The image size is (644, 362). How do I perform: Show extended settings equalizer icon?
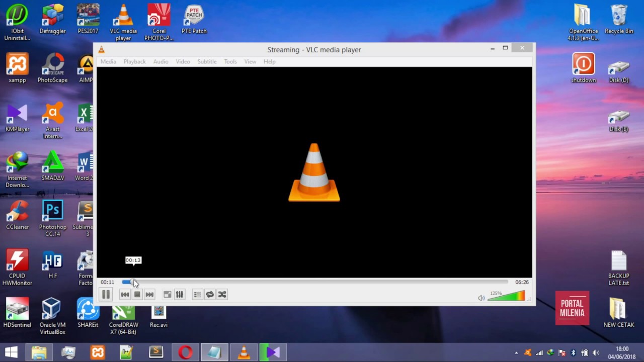(x=179, y=295)
